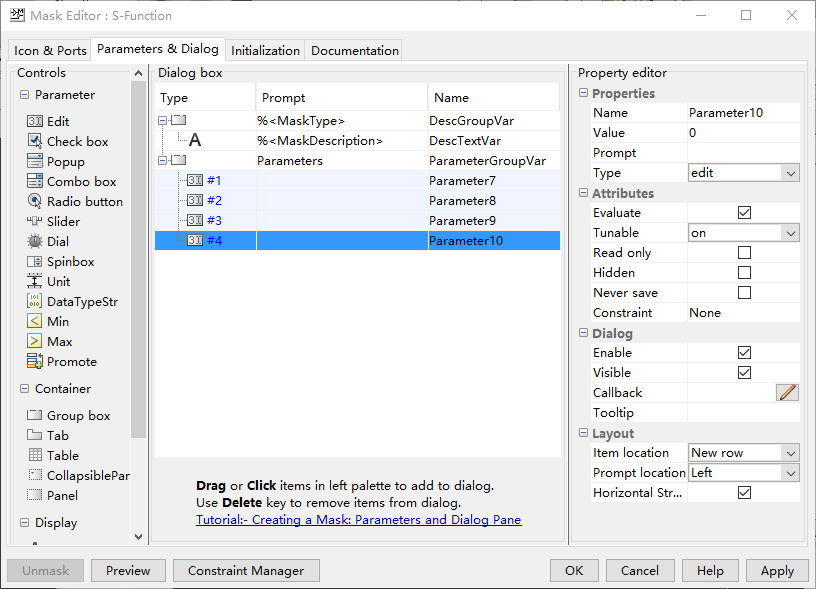Click the Controls scroll down arrow

coord(138,537)
